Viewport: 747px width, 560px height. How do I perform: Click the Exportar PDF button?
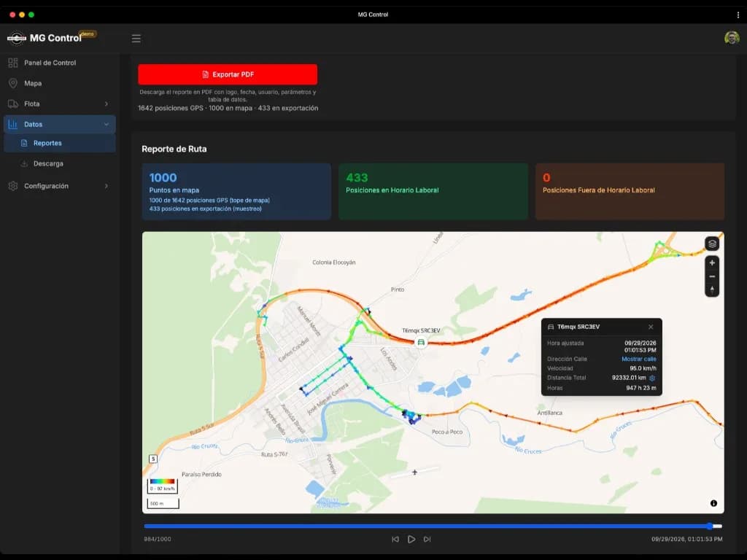pos(228,74)
